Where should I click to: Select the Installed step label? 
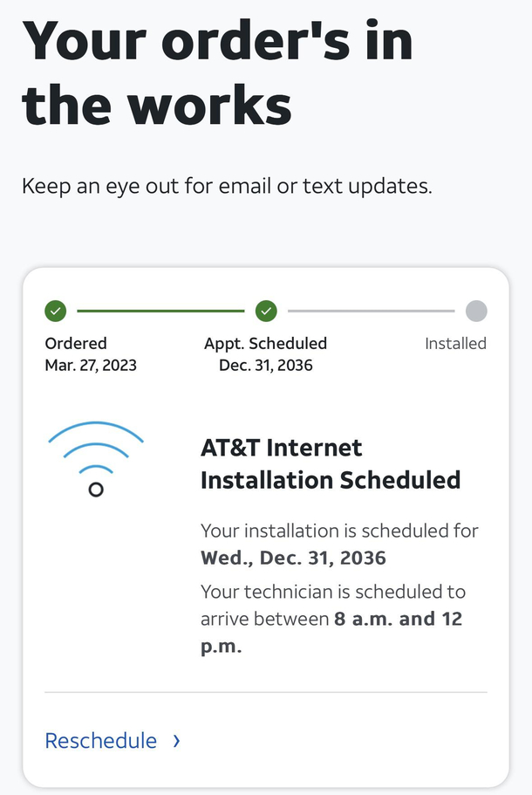tap(455, 343)
